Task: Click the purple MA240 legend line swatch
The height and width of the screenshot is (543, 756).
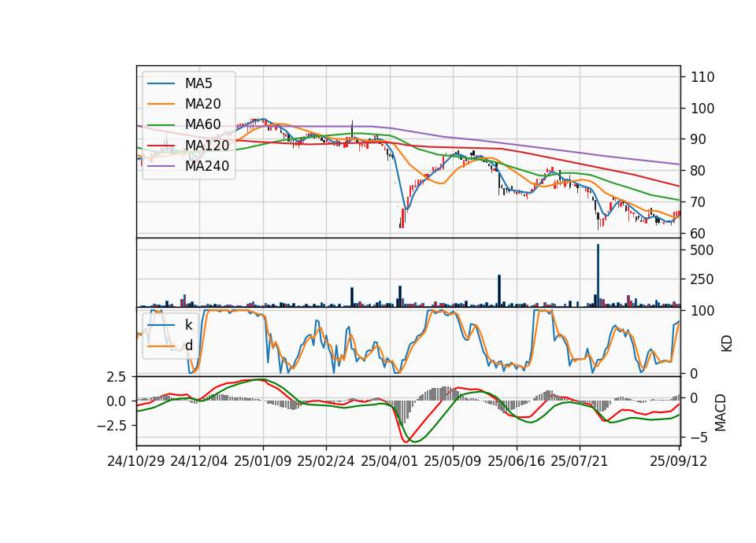Action: click(161, 166)
